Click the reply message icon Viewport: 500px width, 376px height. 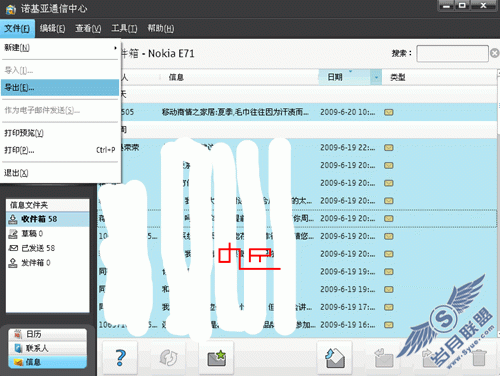pyautogui.click(x=383, y=358)
